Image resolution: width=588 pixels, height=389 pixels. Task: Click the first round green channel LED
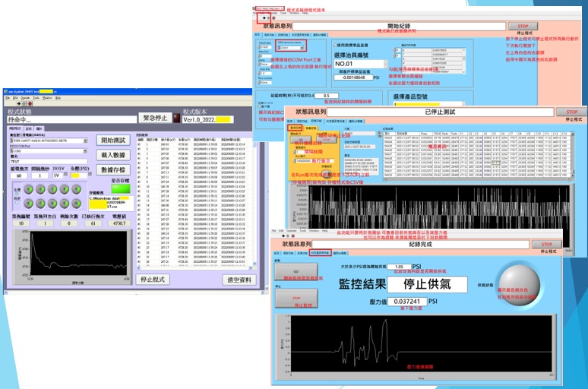30,189
